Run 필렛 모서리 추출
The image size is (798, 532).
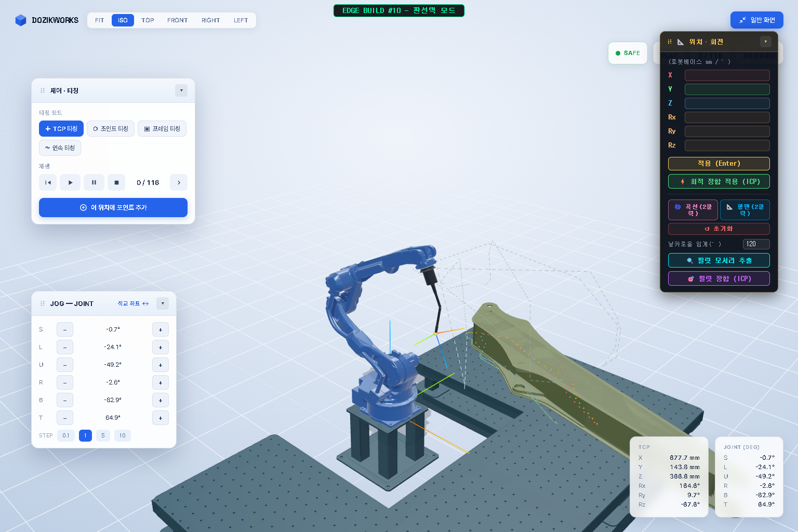tap(719, 260)
